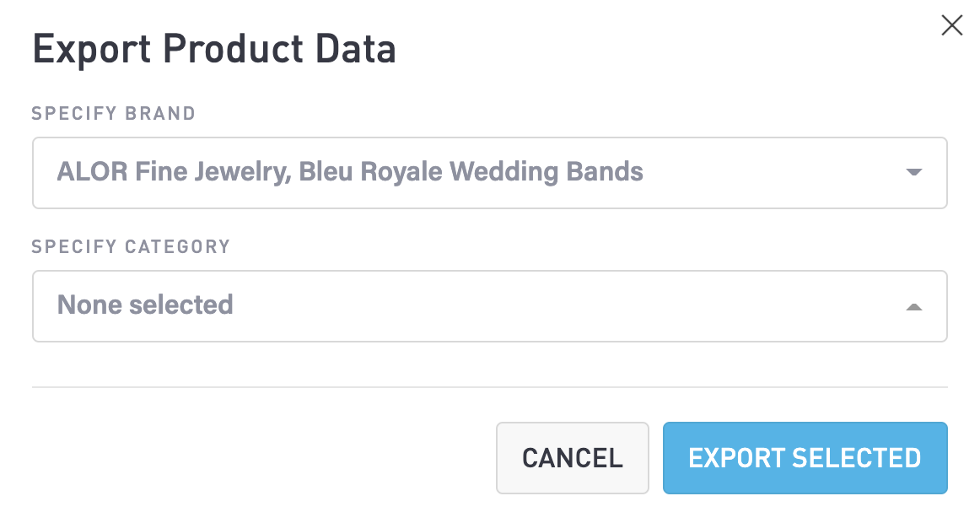Select the Bleu Royale Wedding Bands brand field
Image resolution: width=980 pixels, height=523 pixels.
[x=489, y=173]
